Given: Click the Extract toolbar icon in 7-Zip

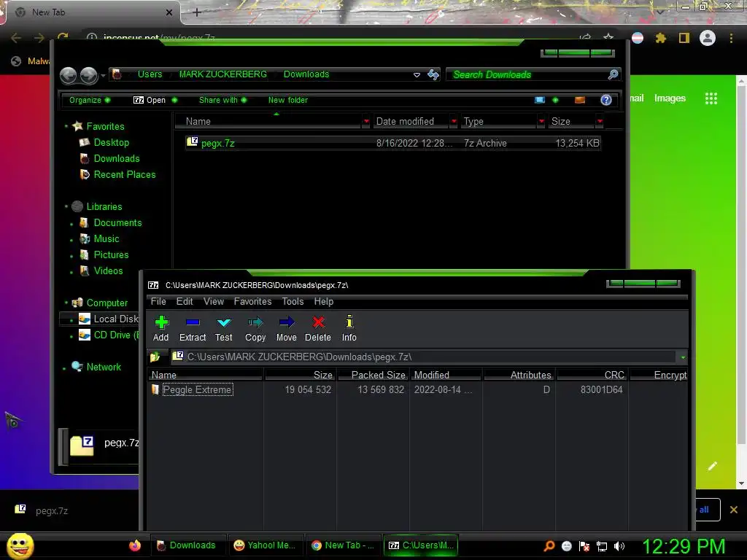Looking at the screenshot, I should (x=193, y=328).
